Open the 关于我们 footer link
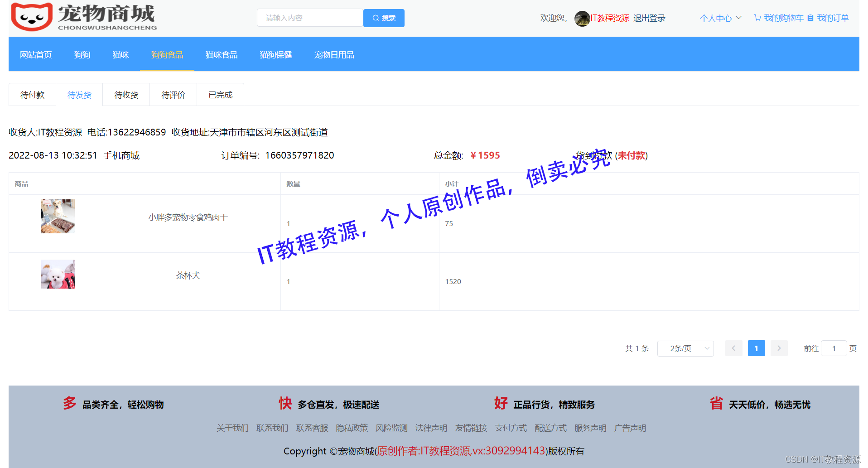The height and width of the screenshot is (468, 868). click(x=232, y=428)
